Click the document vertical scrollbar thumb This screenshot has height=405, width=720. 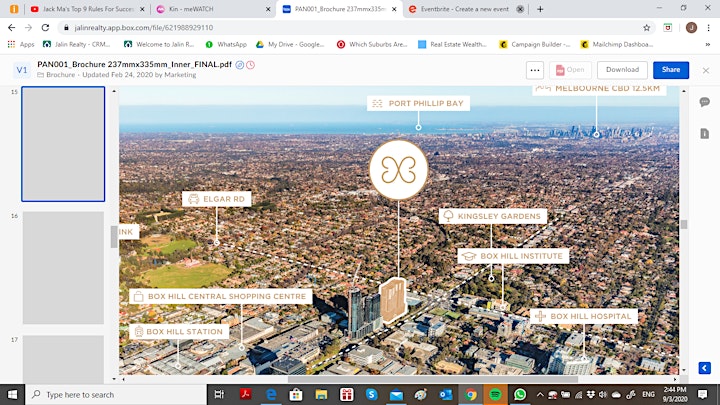tap(684, 224)
